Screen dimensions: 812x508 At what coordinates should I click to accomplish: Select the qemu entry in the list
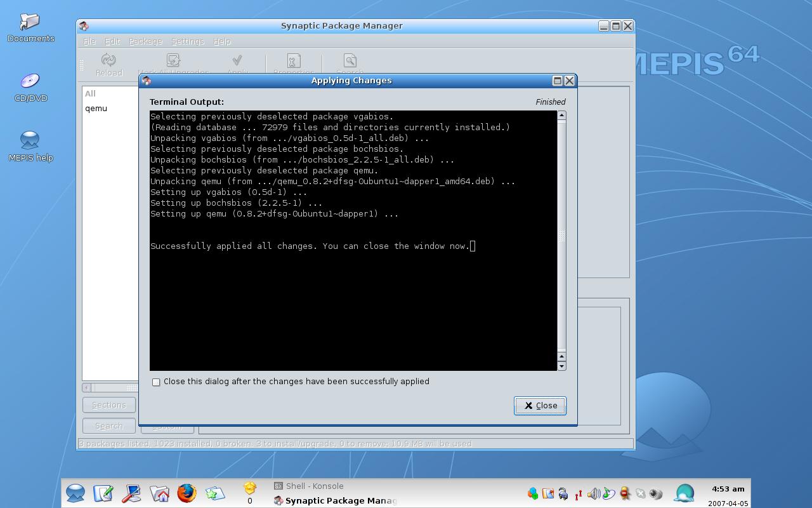(x=96, y=109)
